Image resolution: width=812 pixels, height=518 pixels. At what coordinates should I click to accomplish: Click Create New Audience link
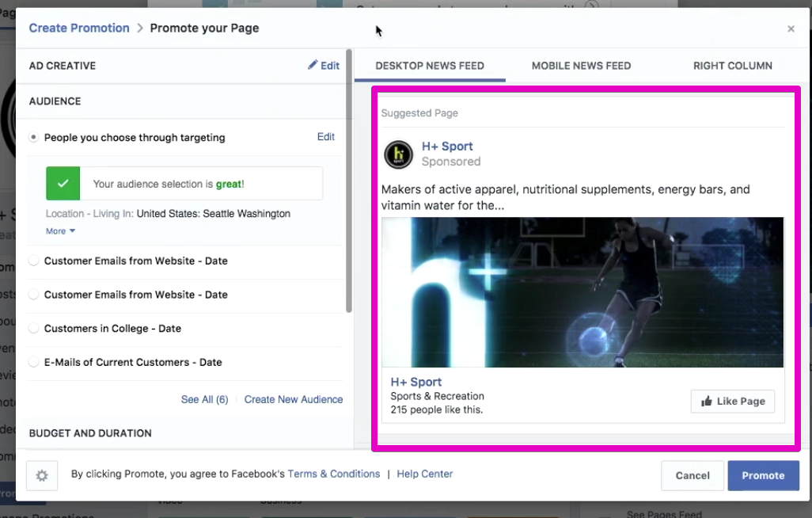tap(294, 400)
